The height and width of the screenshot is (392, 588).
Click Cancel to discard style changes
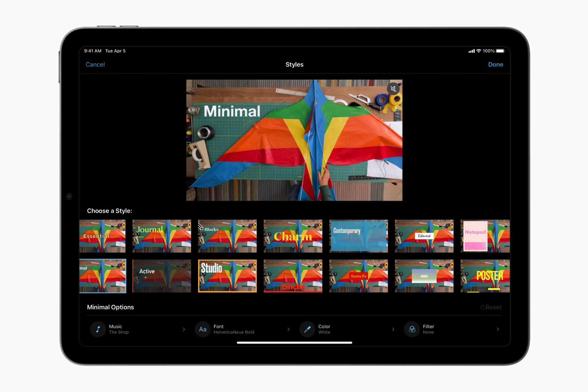pos(95,65)
